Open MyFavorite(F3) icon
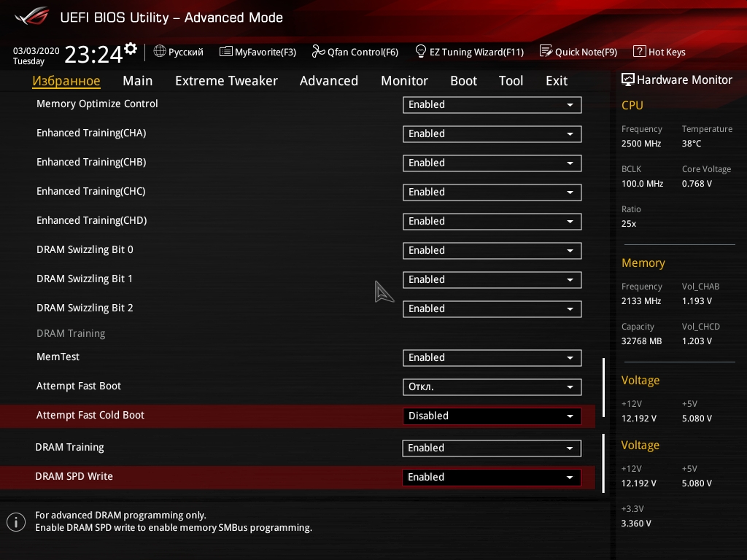The width and height of the screenshot is (747, 560). click(x=226, y=52)
